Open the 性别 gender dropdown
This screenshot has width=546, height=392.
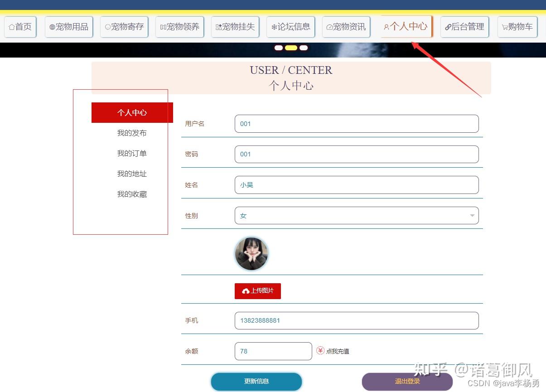471,215
